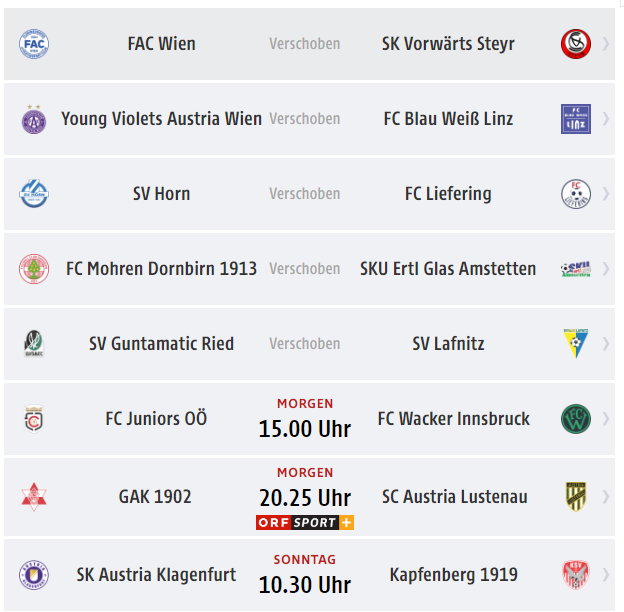Expand the FAC Wien match row chevron

pyautogui.click(x=606, y=44)
